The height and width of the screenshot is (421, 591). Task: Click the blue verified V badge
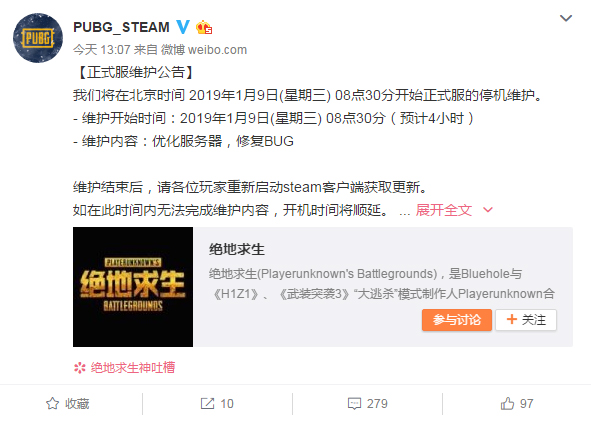tap(183, 27)
